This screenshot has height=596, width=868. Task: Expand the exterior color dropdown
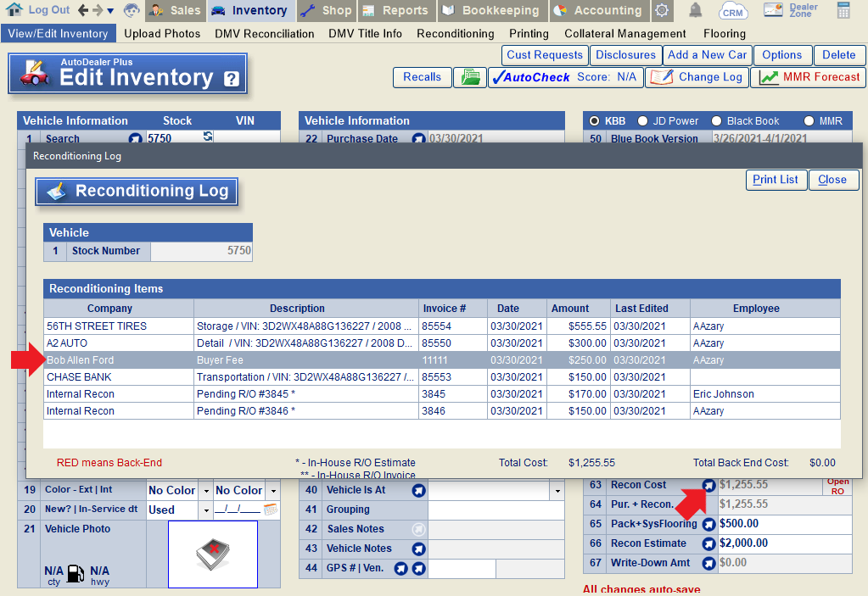pos(204,491)
